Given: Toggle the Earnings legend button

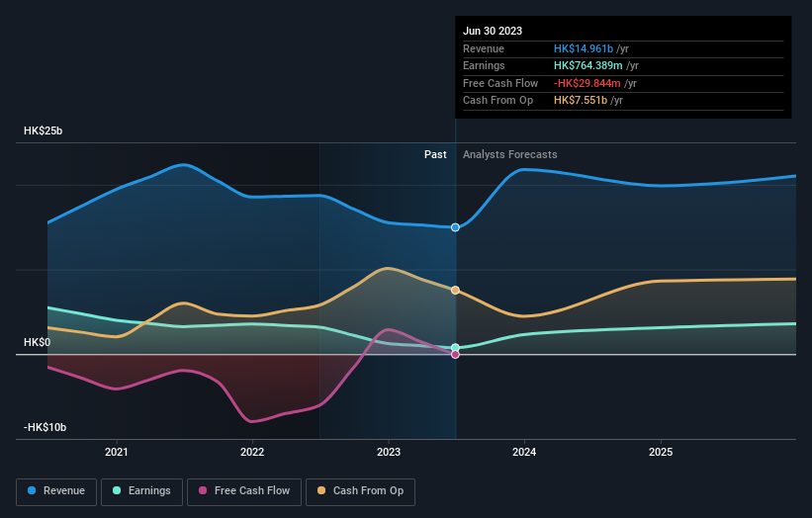Looking at the screenshot, I should click(141, 491).
